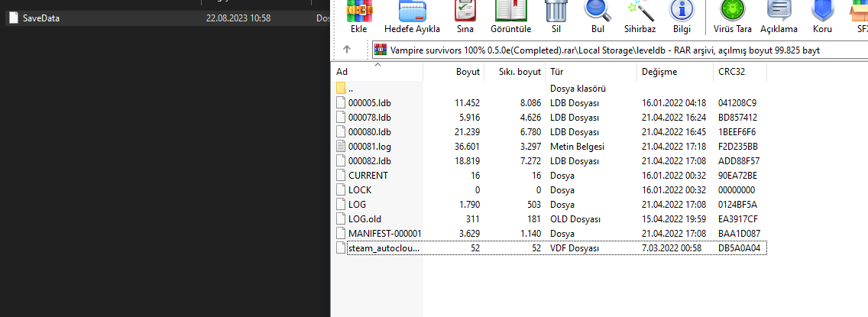Click the file icon of CURRENT
This screenshot has height=317, width=868.
point(341,176)
